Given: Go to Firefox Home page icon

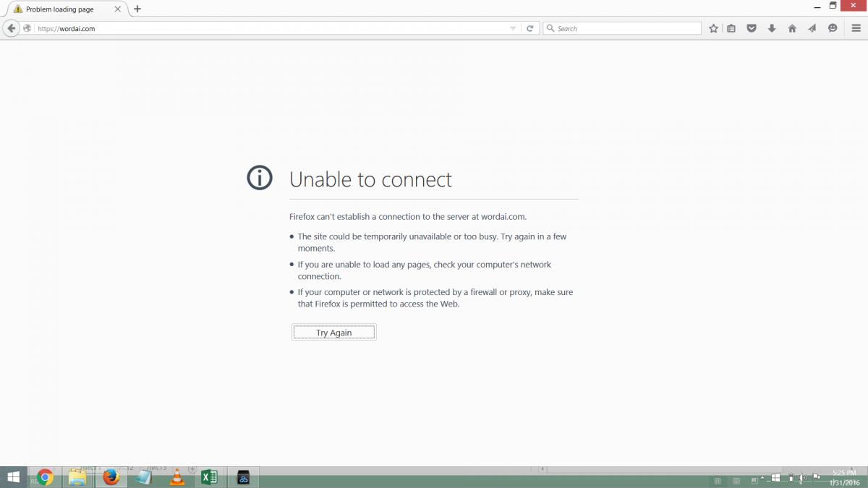Looking at the screenshot, I should tap(792, 28).
